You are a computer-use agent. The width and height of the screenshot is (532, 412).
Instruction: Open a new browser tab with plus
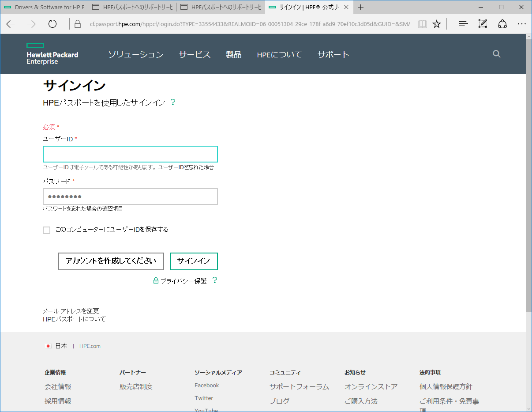[361, 7]
